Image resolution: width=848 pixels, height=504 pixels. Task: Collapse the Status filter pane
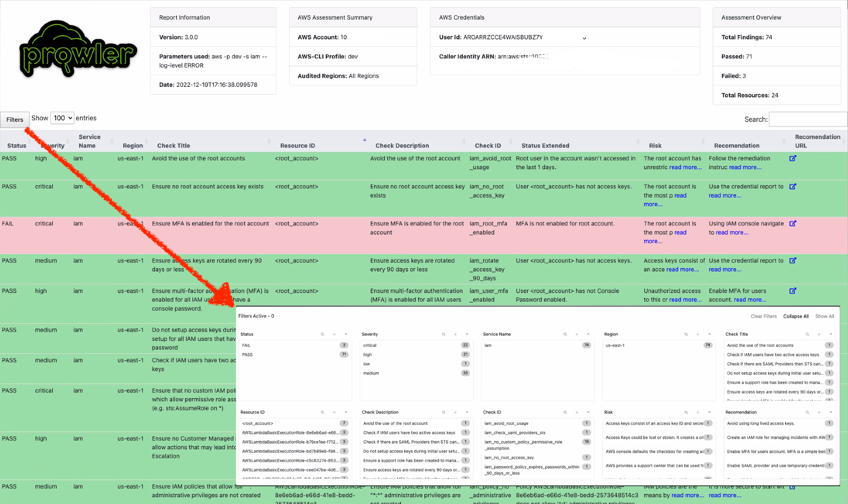(x=346, y=334)
